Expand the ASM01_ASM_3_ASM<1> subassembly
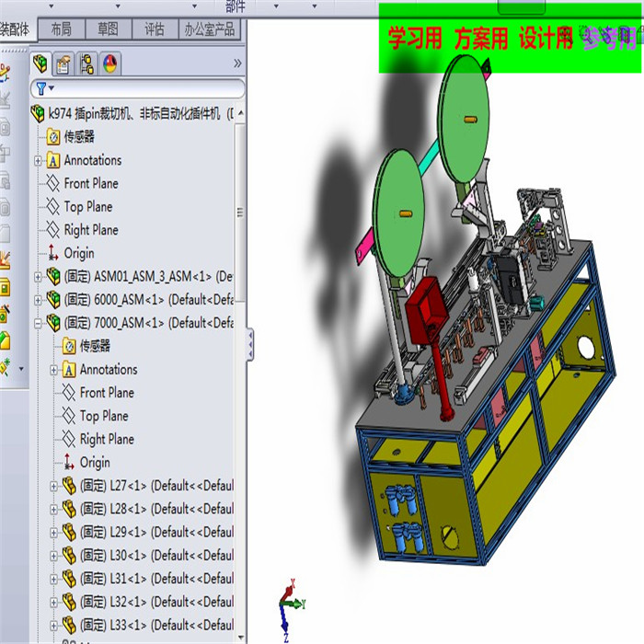Screen dimensions: 644x644 point(39,277)
